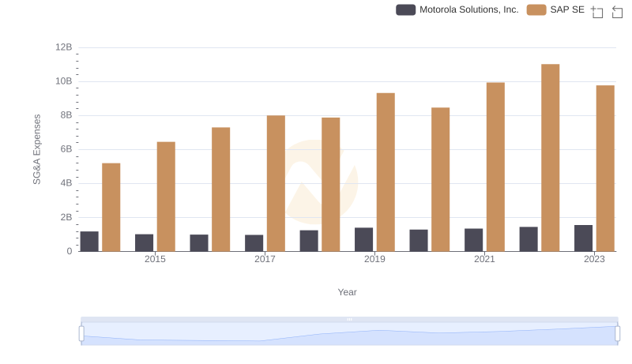Click the right range slider handle
The width and height of the screenshot is (632, 364).
(x=618, y=333)
